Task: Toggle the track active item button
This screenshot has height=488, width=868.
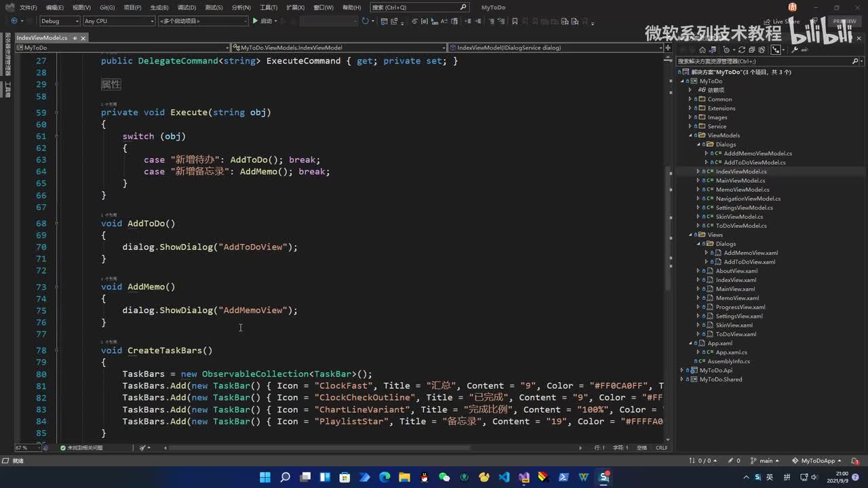Action: point(776,49)
